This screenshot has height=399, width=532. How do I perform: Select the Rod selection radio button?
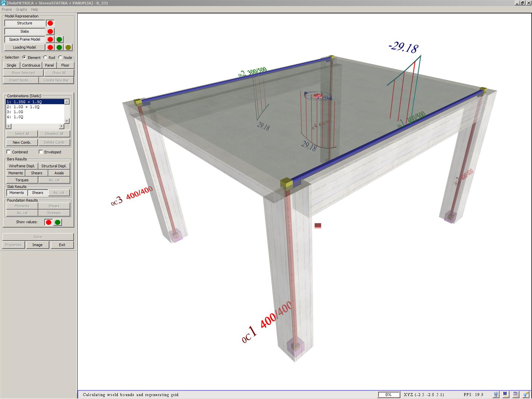pos(45,58)
